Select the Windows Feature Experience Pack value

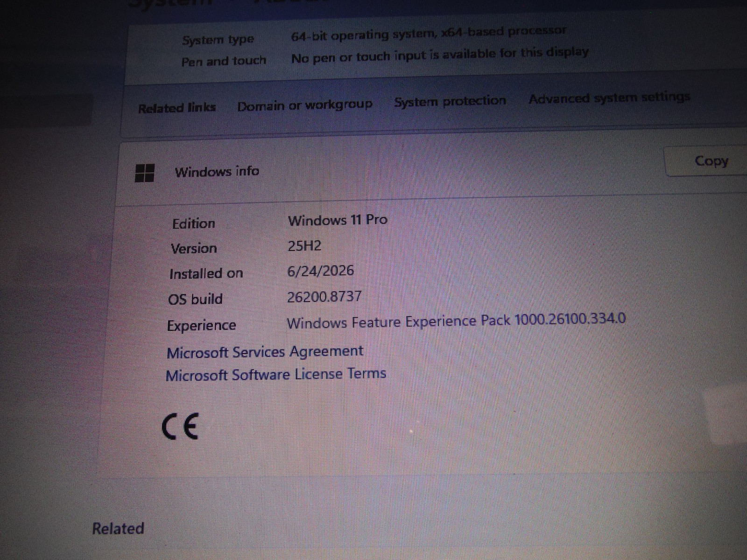[x=456, y=322]
